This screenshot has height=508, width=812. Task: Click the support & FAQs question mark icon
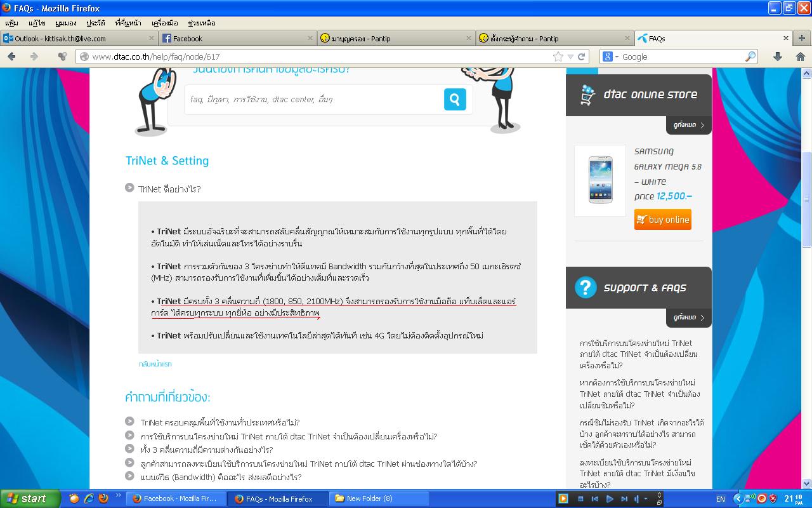tap(586, 288)
